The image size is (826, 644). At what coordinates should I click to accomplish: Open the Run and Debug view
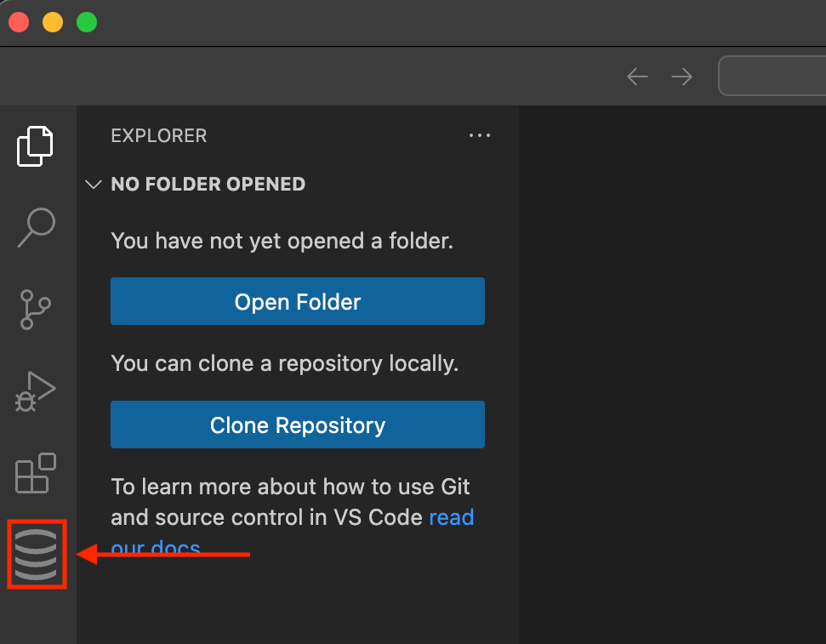click(36, 391)
